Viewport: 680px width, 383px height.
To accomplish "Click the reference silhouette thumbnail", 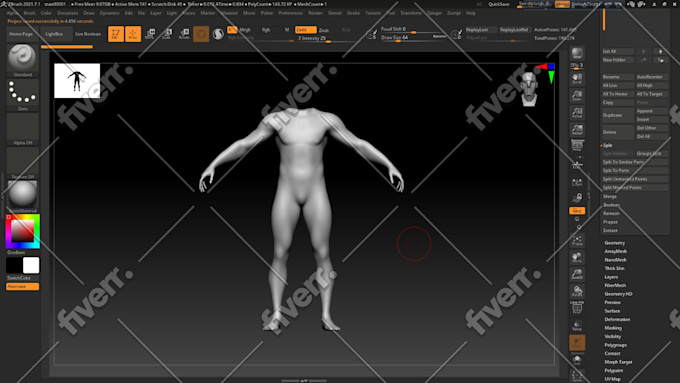I will tap(77, 81).
